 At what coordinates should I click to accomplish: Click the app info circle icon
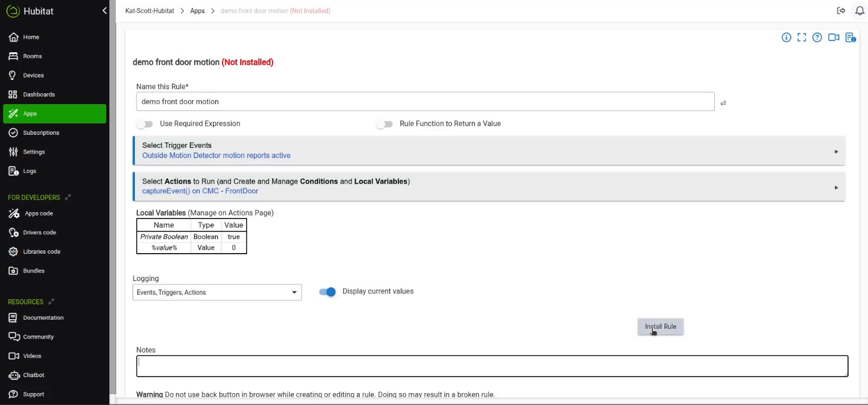[786, 38]
